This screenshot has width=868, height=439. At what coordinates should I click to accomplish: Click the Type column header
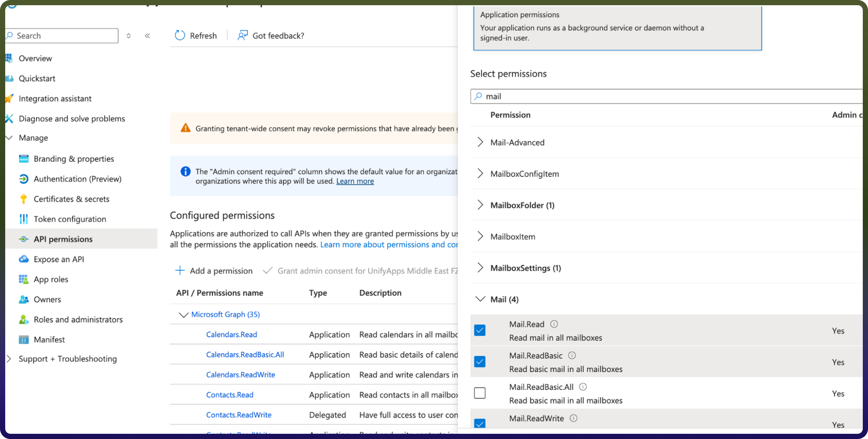pyautogui.click(x=318, y=293)
